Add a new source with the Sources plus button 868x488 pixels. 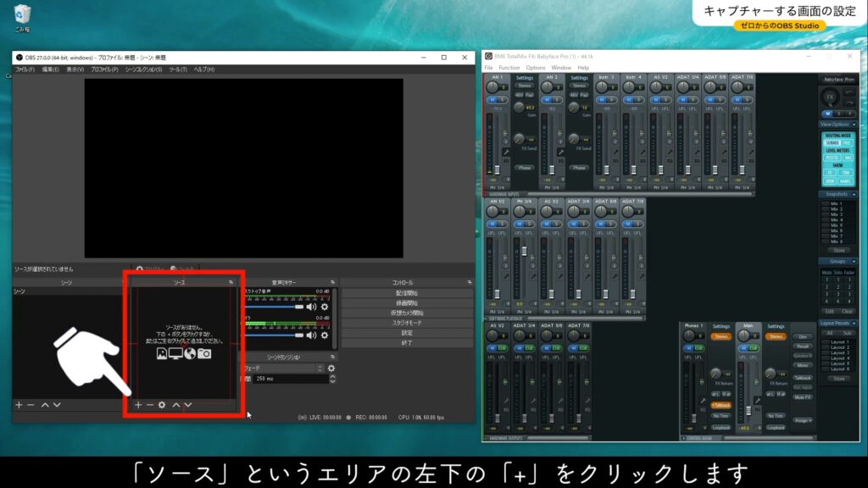(138, 405)
